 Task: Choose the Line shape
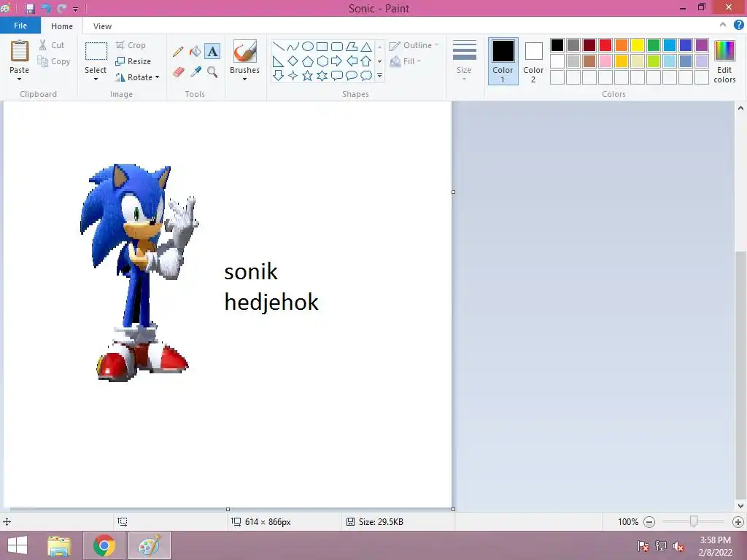click(278, 46)
